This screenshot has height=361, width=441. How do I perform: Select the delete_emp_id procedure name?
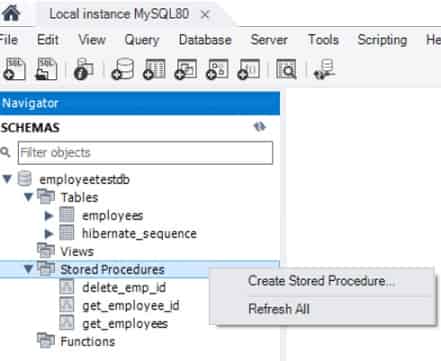click(x=124, y=288)
